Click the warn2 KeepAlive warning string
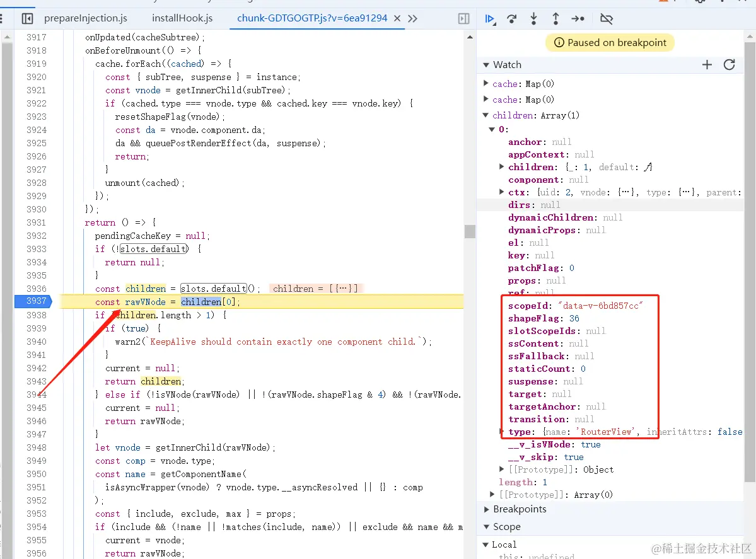 coord(284,342)
